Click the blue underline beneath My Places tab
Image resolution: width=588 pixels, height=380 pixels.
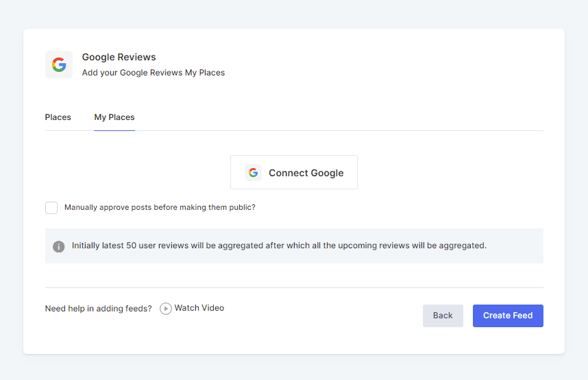point(114,130)
